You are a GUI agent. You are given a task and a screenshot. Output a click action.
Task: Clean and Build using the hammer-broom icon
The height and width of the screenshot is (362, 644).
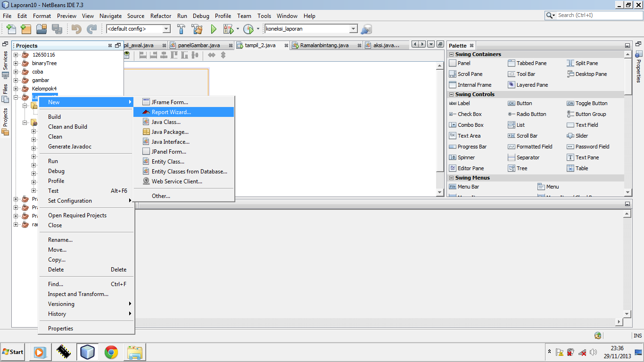click(198, 29)
